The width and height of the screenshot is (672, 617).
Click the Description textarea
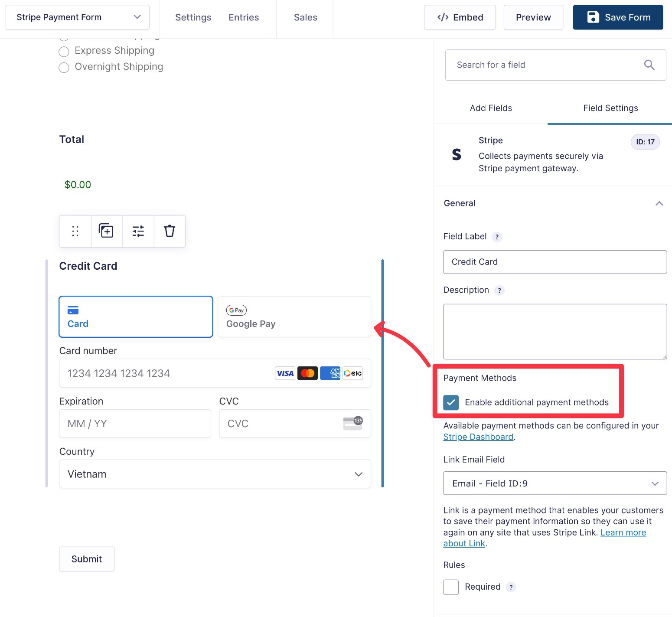pos(555,332)
